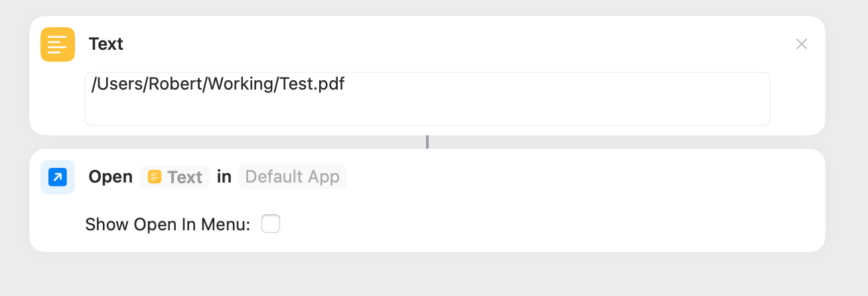This screenshot has width=868, height=296.
Task: Click the blue Open action arrow icon
Action: click(58, 177)
